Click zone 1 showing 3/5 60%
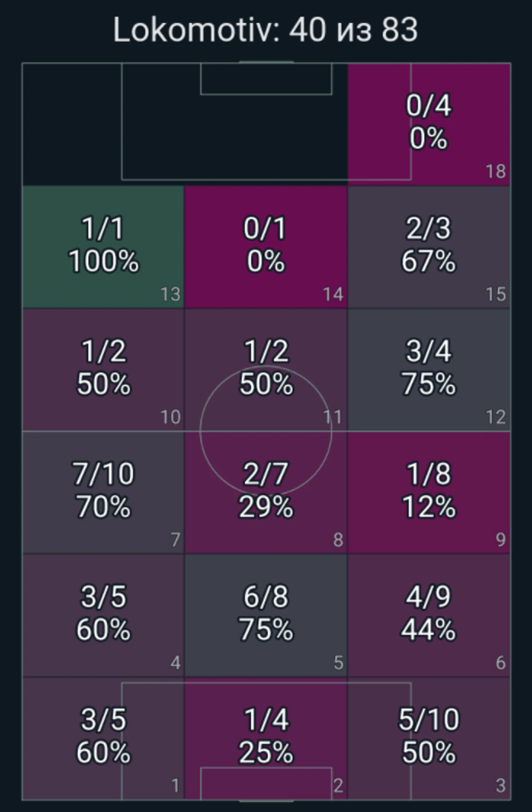 pyautogui.click(x=103, y=738)
